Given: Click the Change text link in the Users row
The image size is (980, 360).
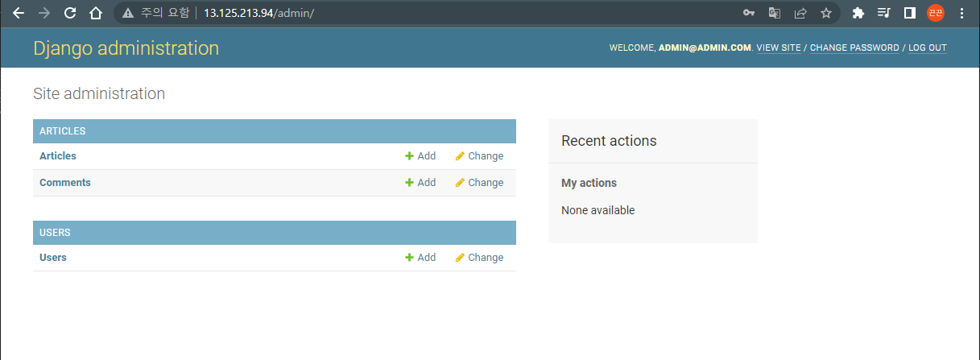Looking at the screenshot, I should point(486,258).
